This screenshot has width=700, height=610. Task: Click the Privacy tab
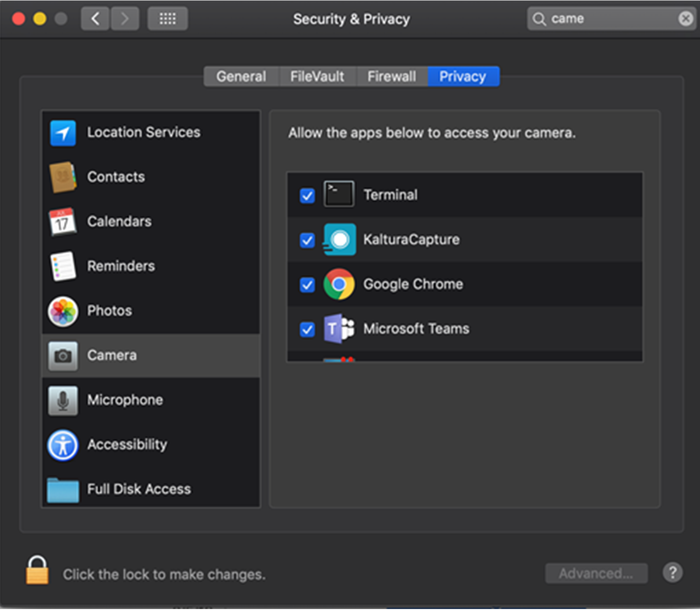[463, 76]
